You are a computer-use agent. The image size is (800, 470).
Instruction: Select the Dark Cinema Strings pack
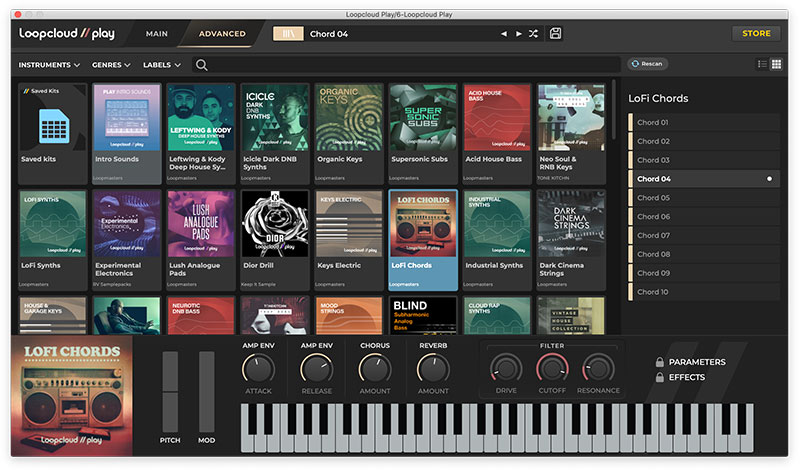[x=571, y=240]
